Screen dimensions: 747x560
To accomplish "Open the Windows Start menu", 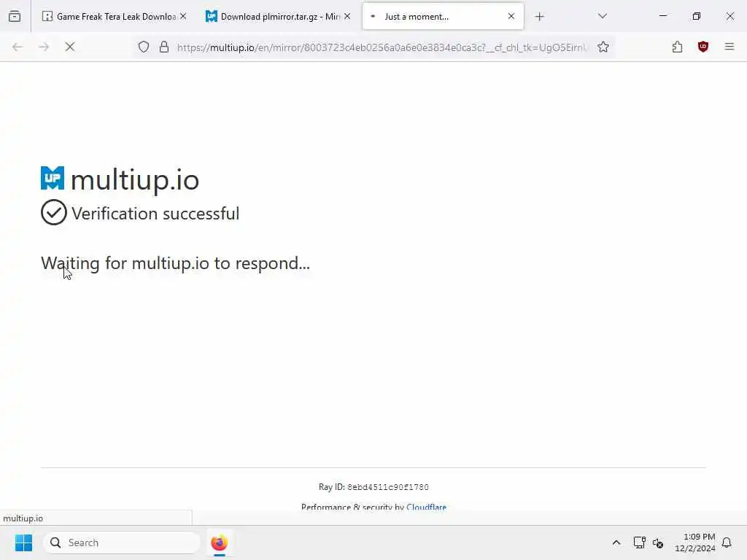I will [23, 542].
